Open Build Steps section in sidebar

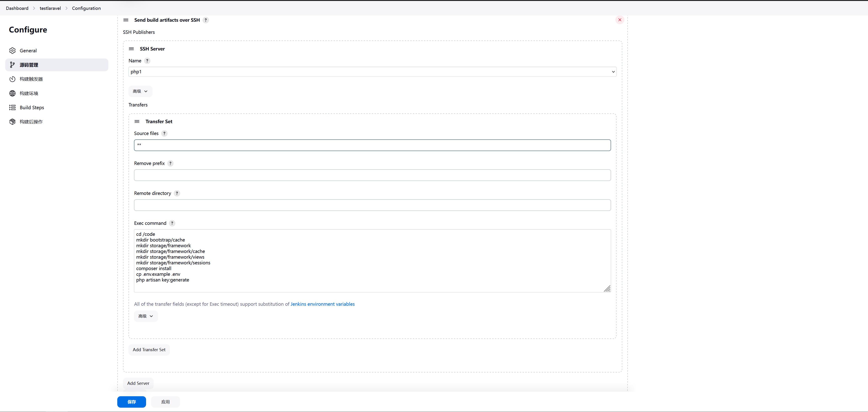[x=32, y=107]
